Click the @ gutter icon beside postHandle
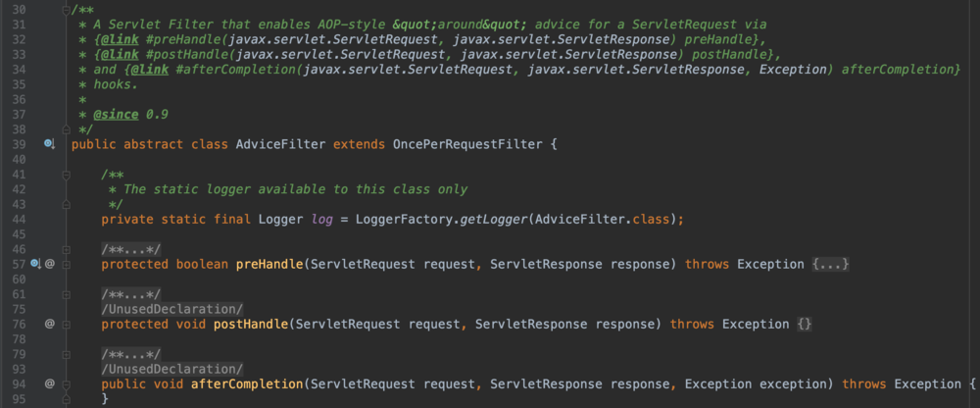This screenshot has height=408, width=980. pyautogui.click(x=49, y=324)
